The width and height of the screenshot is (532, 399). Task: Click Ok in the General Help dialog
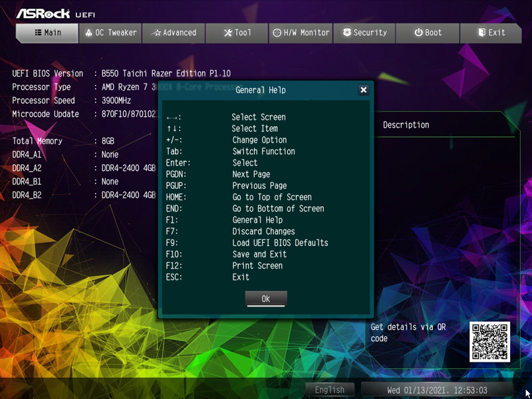(266, 299)
